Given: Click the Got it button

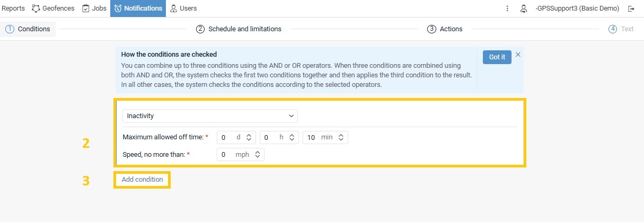Looking at the screenshot, I should 497,57.
